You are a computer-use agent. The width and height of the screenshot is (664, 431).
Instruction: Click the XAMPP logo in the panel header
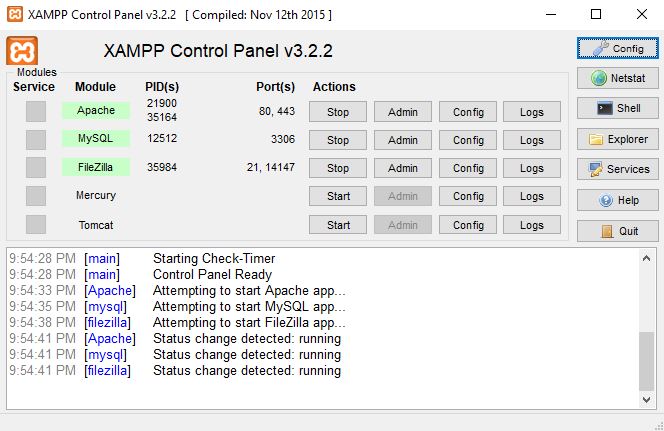[22, 51]
